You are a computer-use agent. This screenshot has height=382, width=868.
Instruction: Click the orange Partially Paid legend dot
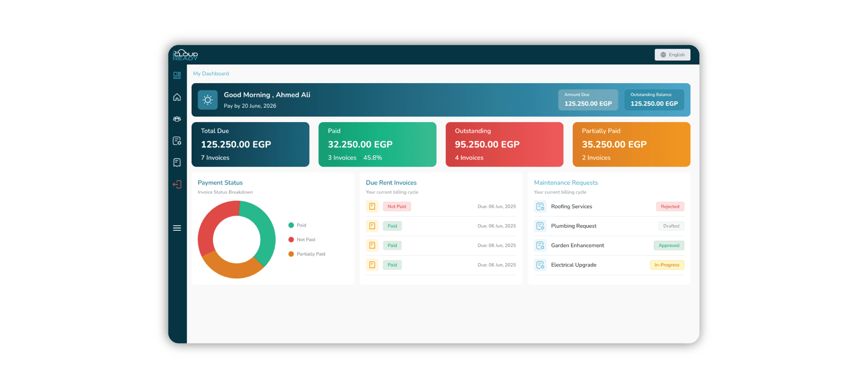click(x=291, y=254)
